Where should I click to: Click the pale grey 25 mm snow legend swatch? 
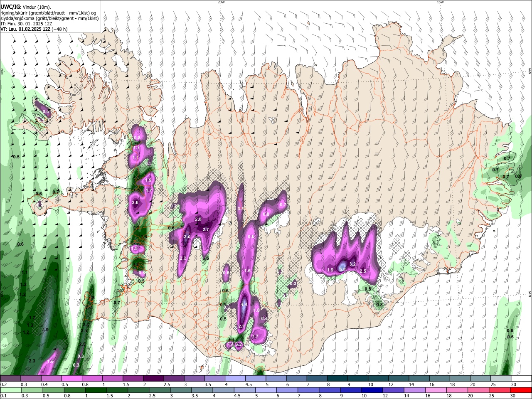pyautogui.click(x=501, y=378)
